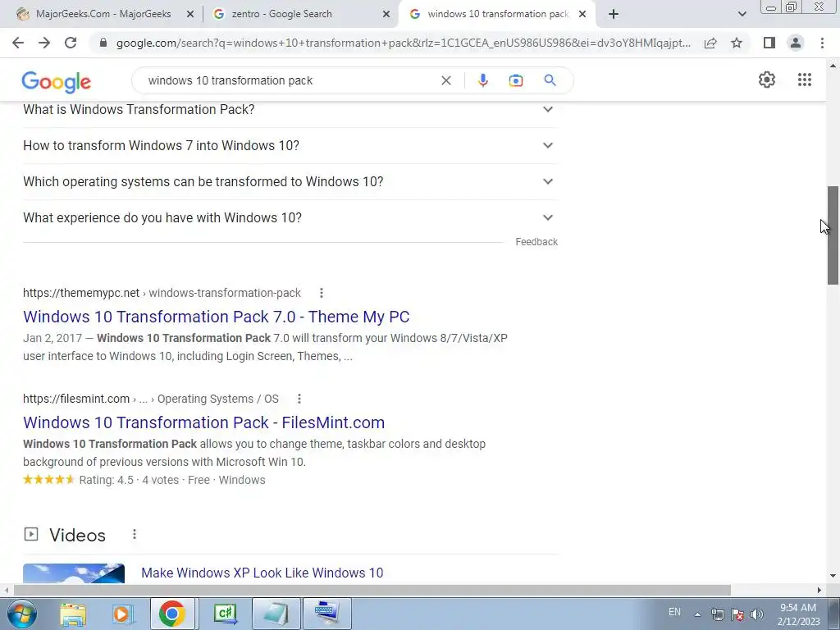Image resolution: width=840 pixels, height=630 pixels.
Task: Show hidden system tray icons
Action: tap(697, 614)
